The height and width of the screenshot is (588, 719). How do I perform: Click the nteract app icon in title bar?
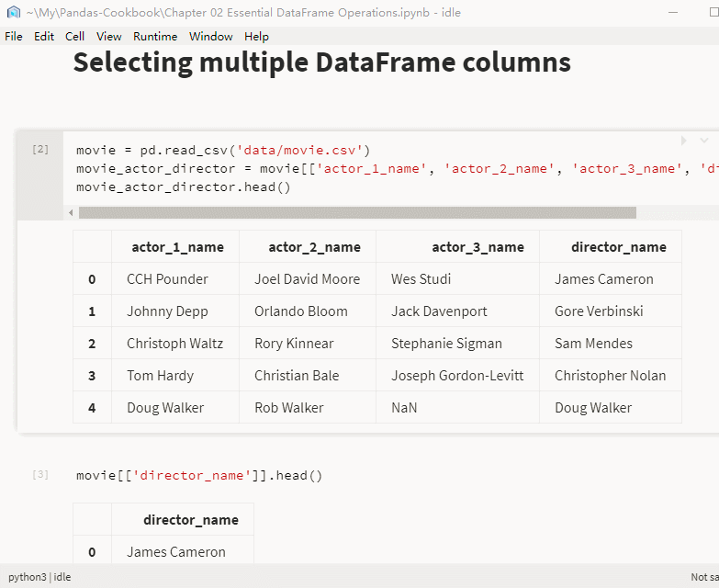(13, 12)
